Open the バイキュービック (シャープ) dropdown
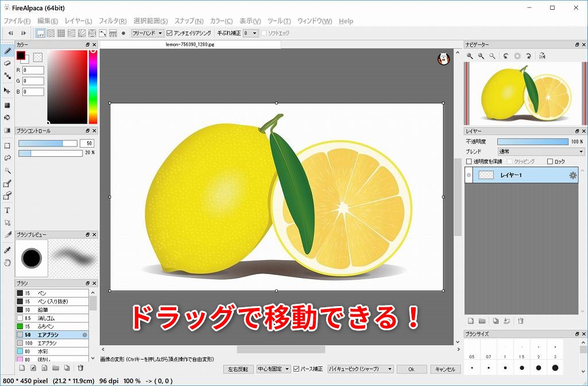The width and height of the screenshot is (588, 386). click(x=360, y=369)
